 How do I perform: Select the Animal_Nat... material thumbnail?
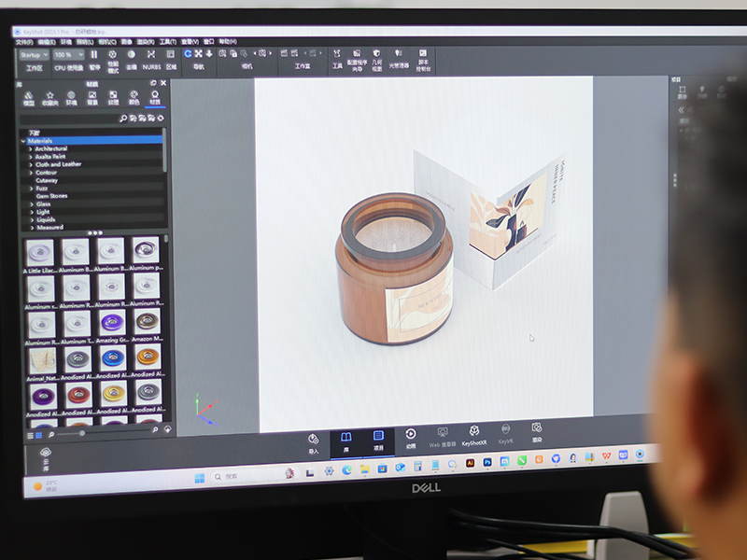coord(42,360)
